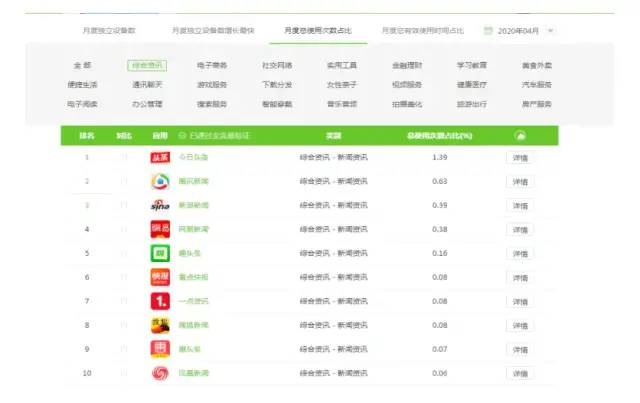Open details button for the 0.07 row

(520, 350)
